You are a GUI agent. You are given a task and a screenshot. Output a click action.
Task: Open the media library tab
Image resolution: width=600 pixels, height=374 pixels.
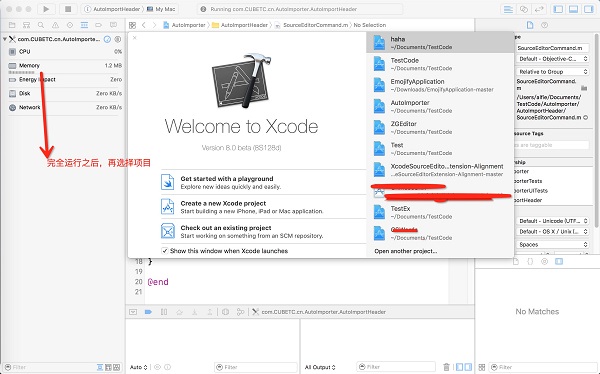tap(559, 261)
